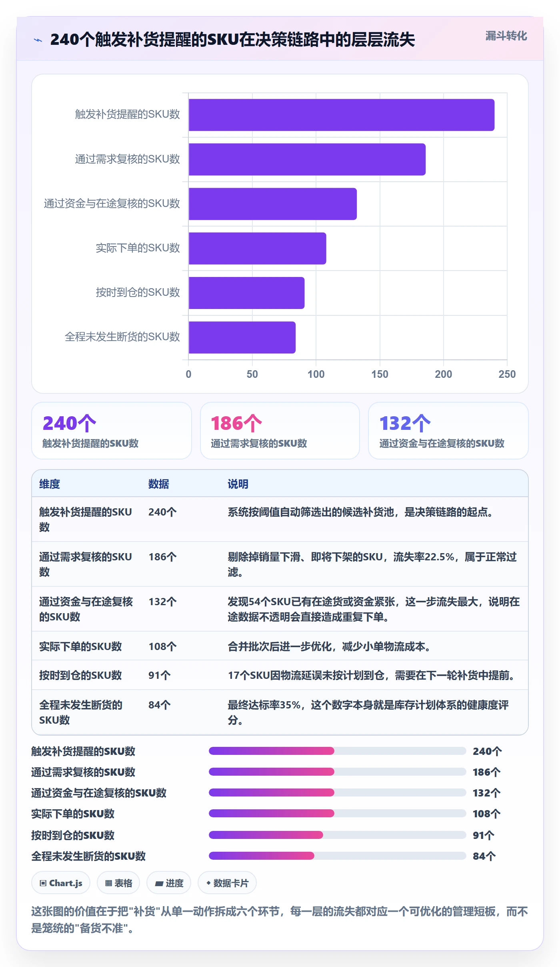
Task: Select the 表格 chip
Action: pyautogui.click(x=118, y=883)
